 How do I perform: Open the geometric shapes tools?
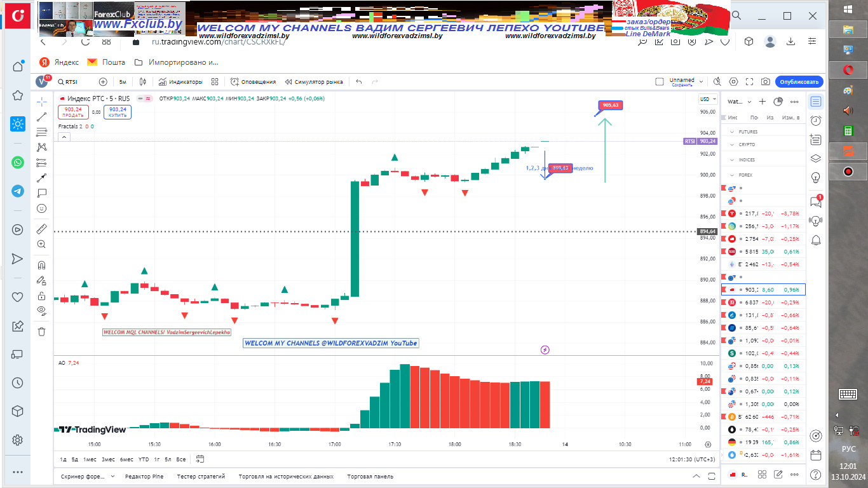(x=41, y=193)
